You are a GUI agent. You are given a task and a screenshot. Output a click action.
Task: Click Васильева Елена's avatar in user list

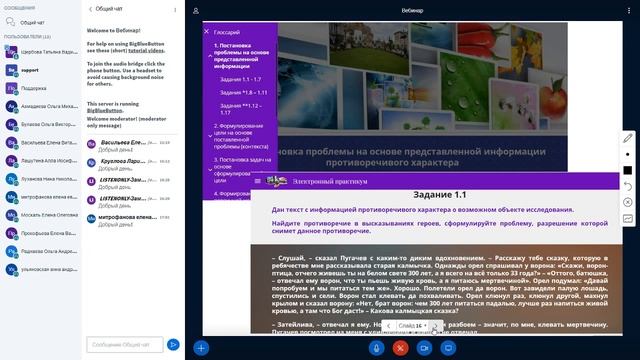pyautogui.click(x=11, y=142)
